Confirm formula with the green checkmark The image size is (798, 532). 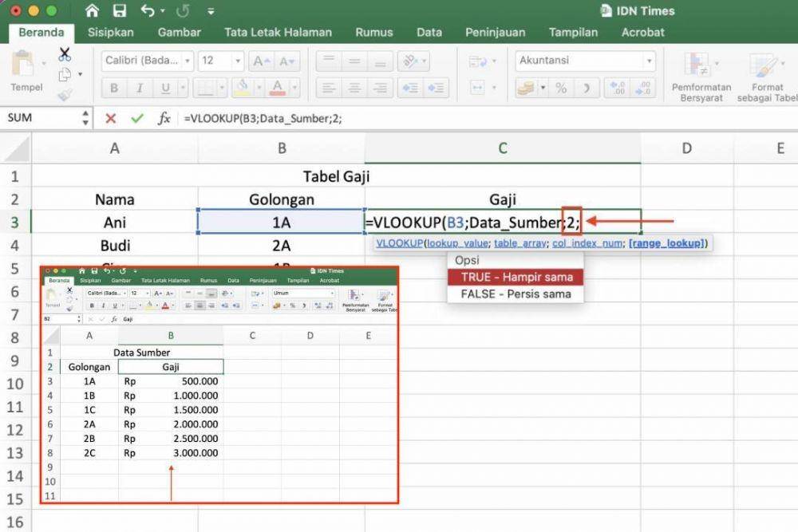(137, 119)
